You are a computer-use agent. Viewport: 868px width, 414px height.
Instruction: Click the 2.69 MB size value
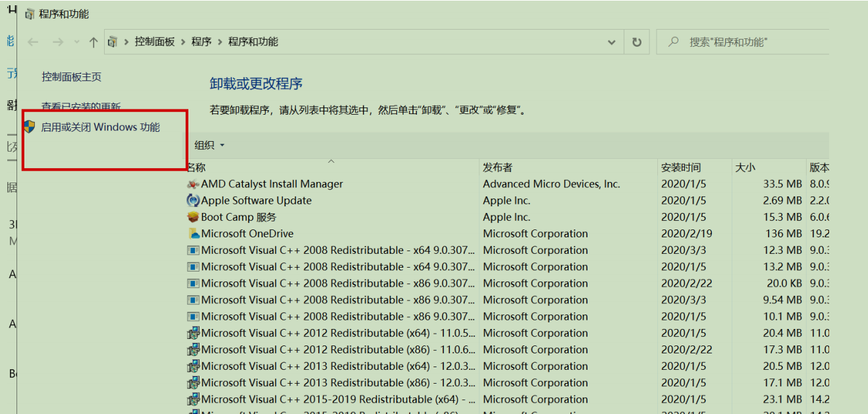point(782,200)
